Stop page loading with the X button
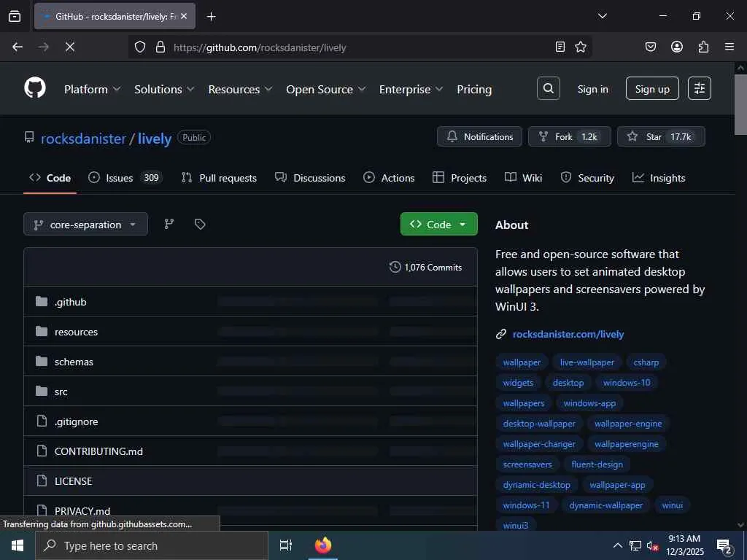Screen dimensions: 747x560 click(70, 47)
